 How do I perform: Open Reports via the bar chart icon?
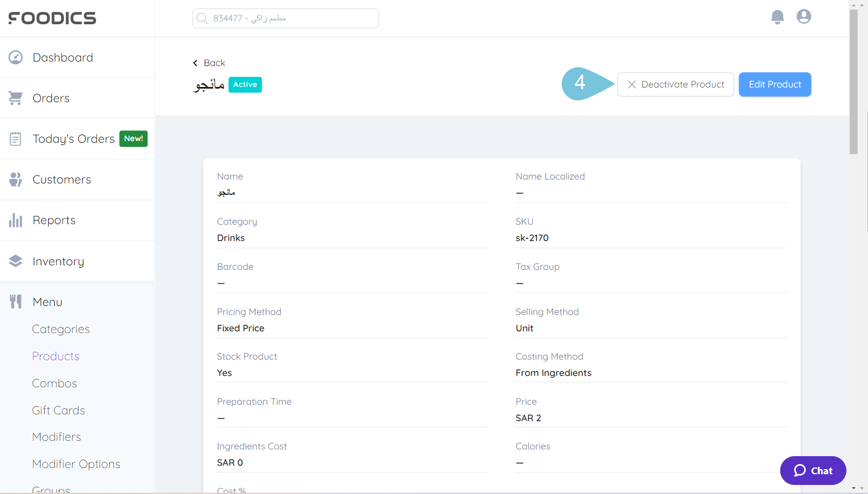[x=15, y=220]
